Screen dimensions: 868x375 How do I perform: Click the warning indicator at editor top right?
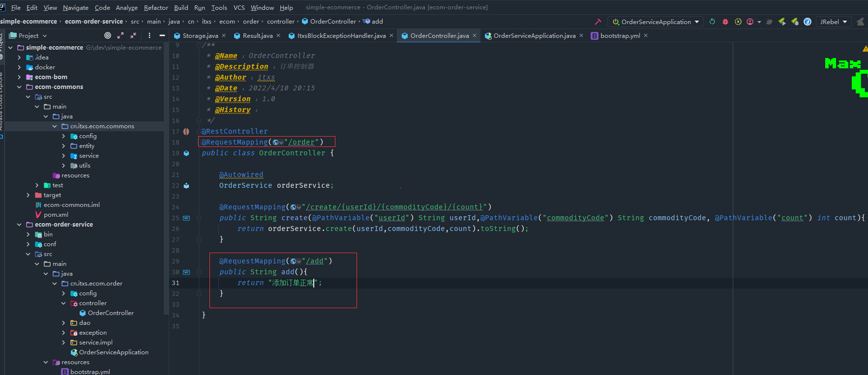865,48
